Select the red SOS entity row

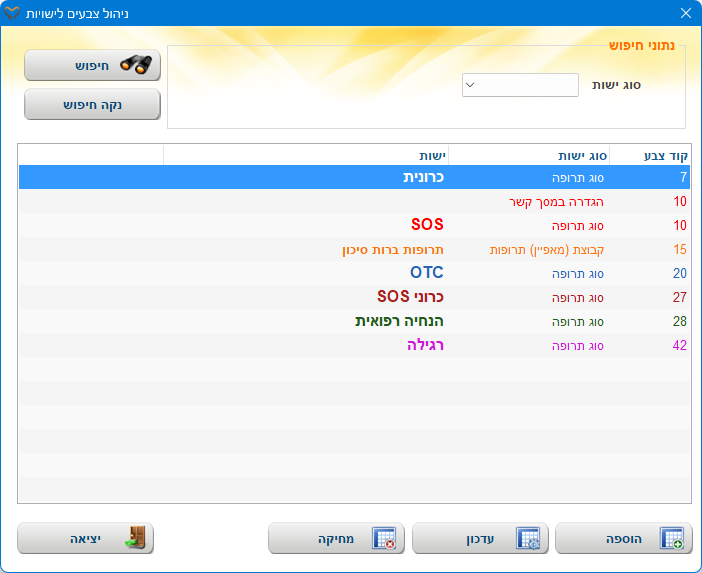click(x=354, y=225)
